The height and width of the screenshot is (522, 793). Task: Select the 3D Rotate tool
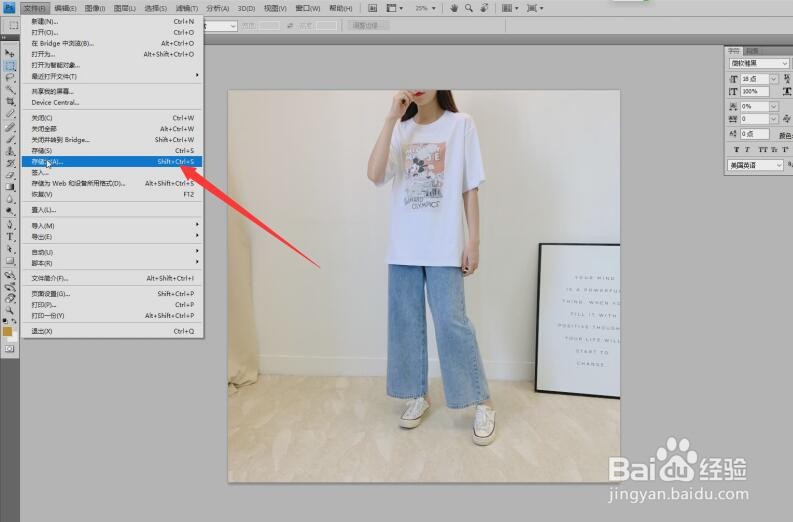[10, 275]
